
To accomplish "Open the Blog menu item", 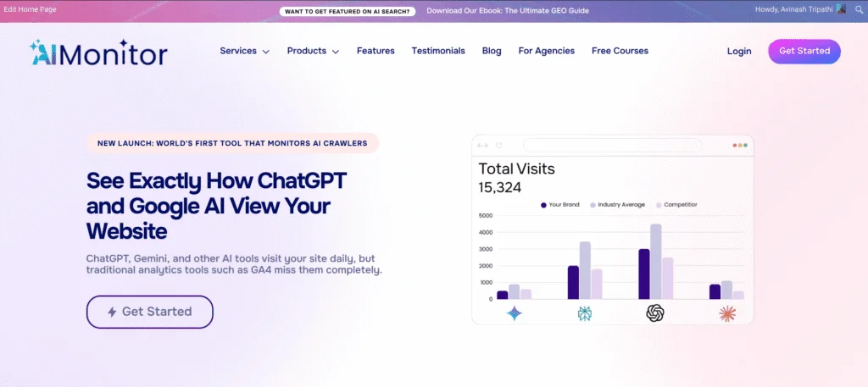I will (x=492, y=51).
